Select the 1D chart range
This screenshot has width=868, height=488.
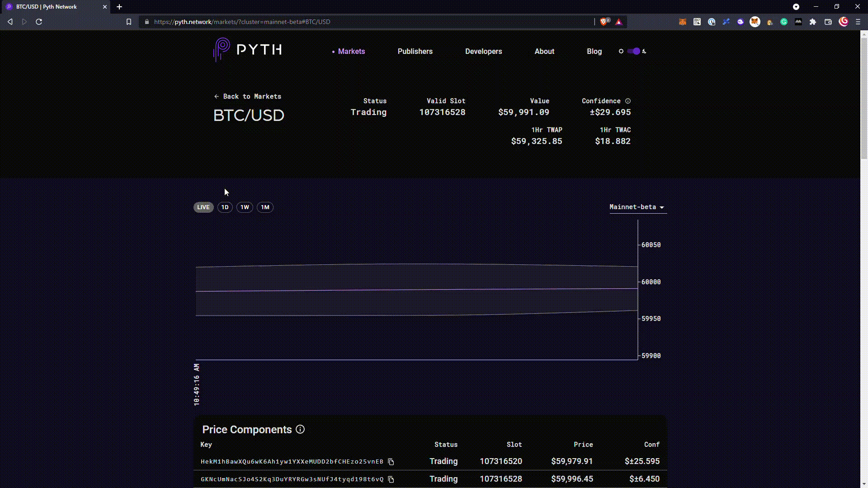[x=225, y=207]
